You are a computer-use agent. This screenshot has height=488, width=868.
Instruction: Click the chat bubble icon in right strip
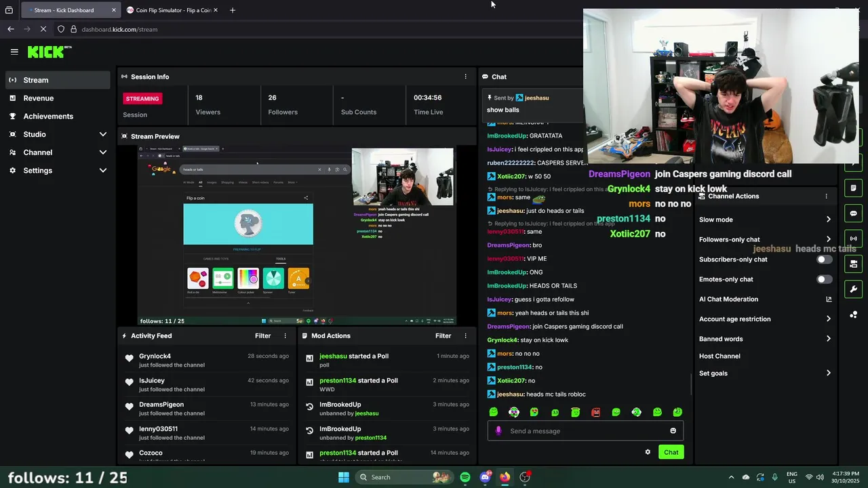point(853,213)
